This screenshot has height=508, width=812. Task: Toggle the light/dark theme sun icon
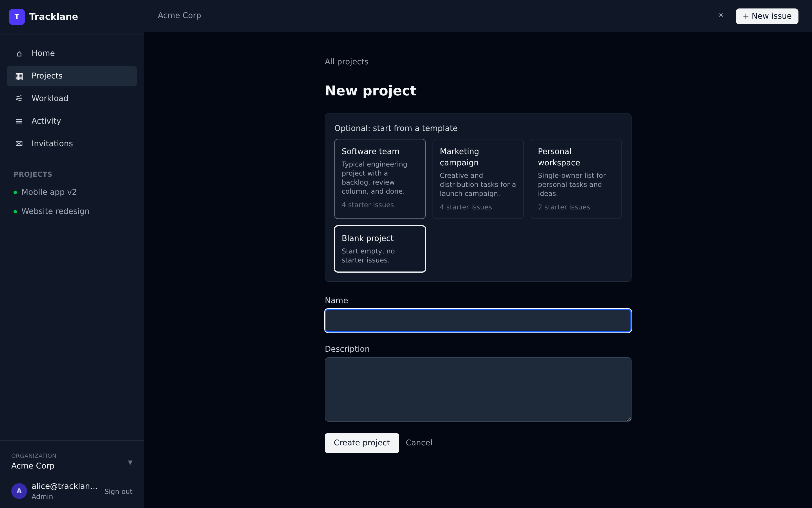(x=721, y=16)
